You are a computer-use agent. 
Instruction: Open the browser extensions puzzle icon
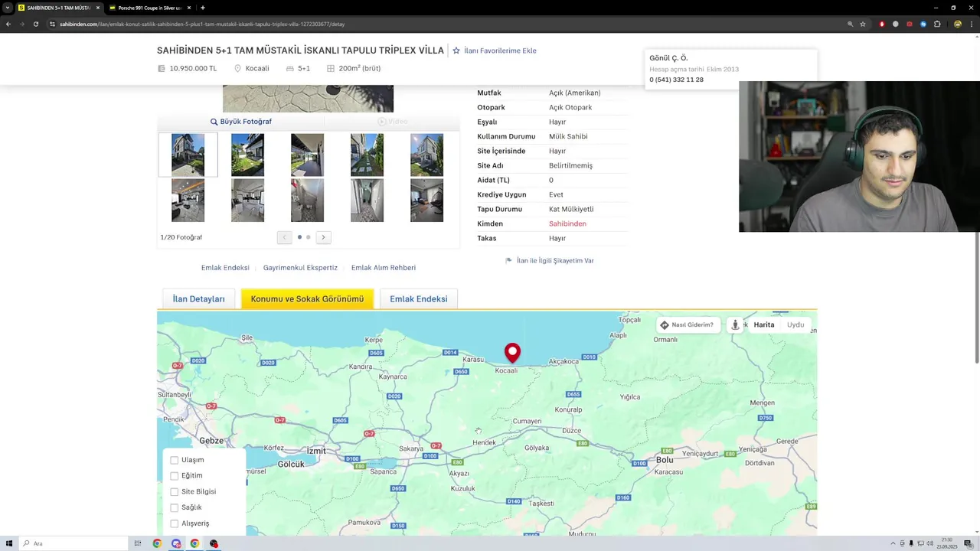[x=937, y=24]
